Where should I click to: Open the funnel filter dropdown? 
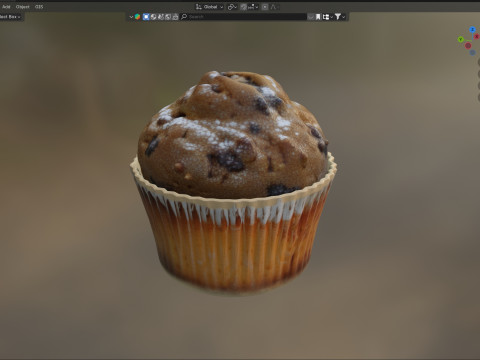340,17
